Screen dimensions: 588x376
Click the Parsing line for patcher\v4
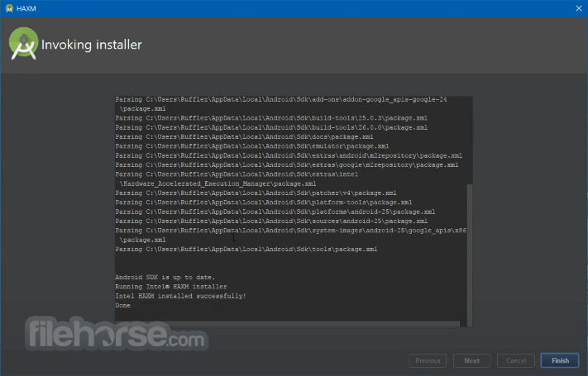(256, 193)
